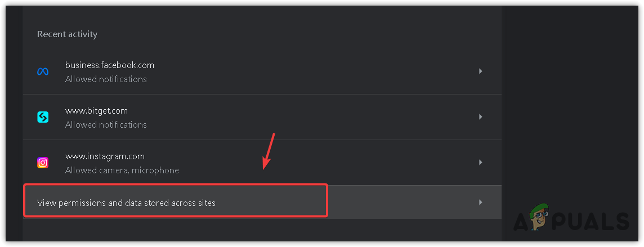Viewport: 644px width, 247px height.
Task: Click the Meta logo icon for business.facebook.com
Action: pyautogui.click(x=43, y=71)
